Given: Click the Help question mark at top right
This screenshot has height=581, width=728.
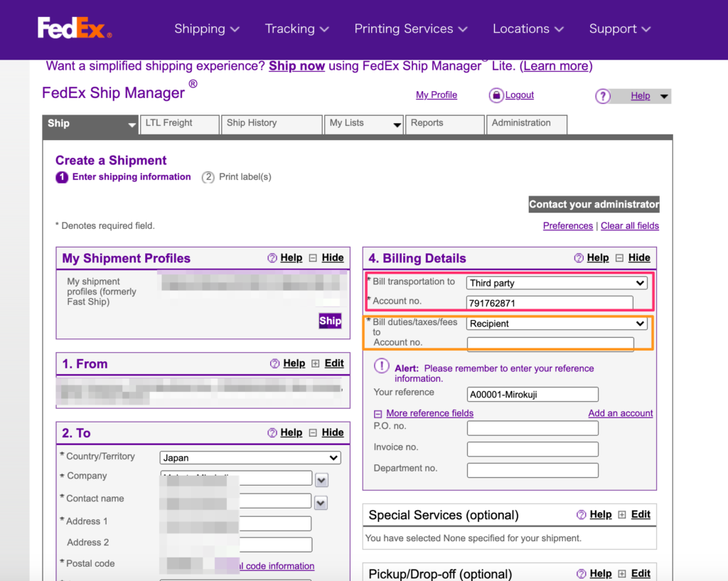Looking at the screenshot, I should [602, 95].
